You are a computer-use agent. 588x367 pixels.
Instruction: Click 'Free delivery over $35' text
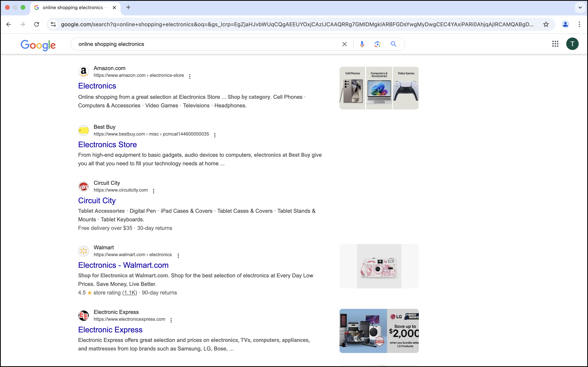click(x=105, y=228)
